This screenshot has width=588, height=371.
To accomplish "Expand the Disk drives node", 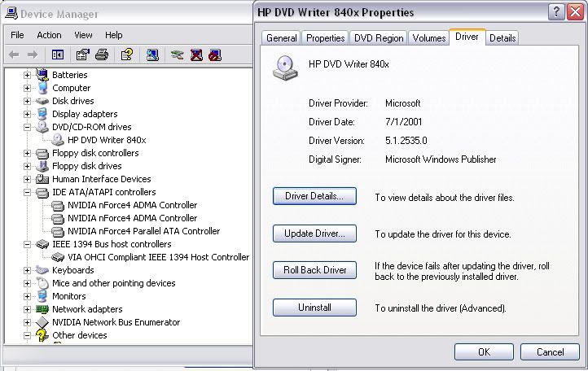I will [27, 101].
